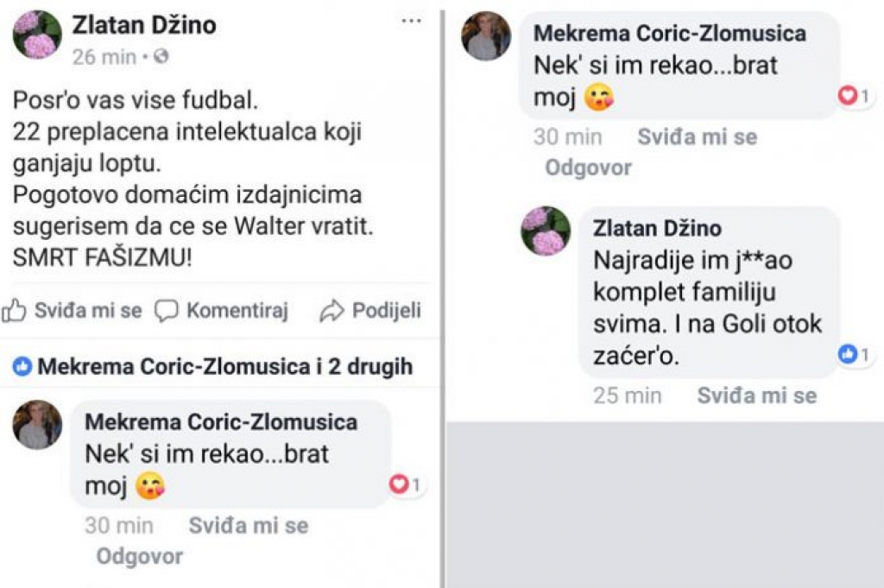Open Mekrema's avatar in the left comment
884x588 pixels.
click(37, 425)
